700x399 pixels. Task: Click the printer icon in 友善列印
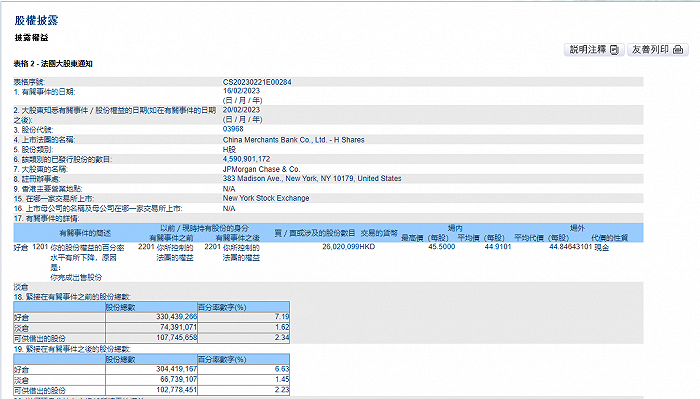[678, 50]
